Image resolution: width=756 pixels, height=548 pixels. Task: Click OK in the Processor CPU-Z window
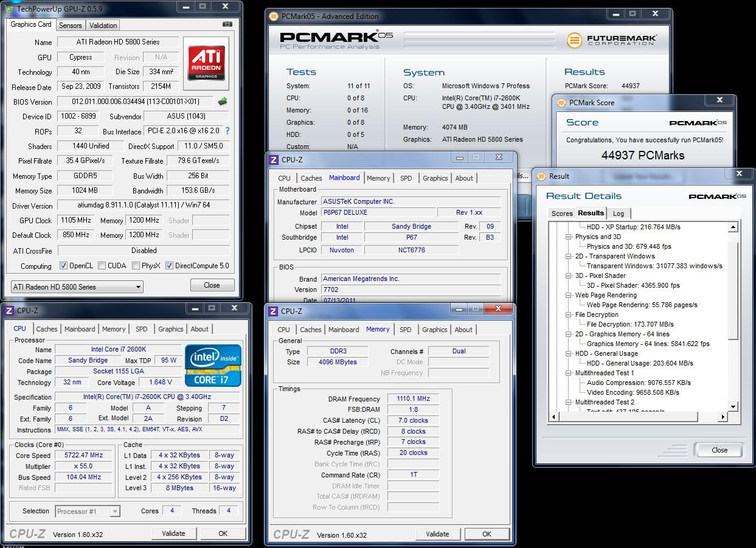pos(223,533)
